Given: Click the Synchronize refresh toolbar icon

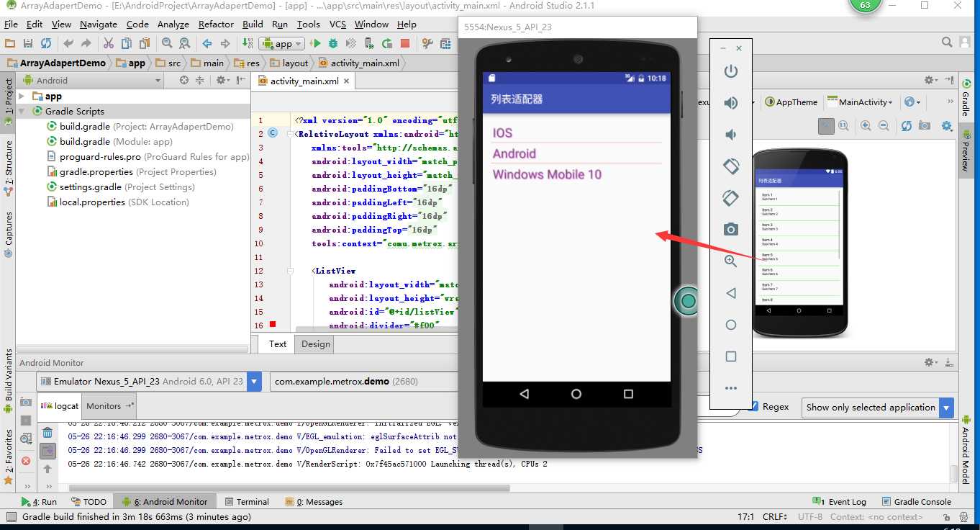Looking at the screenshot, I should 46,43.
